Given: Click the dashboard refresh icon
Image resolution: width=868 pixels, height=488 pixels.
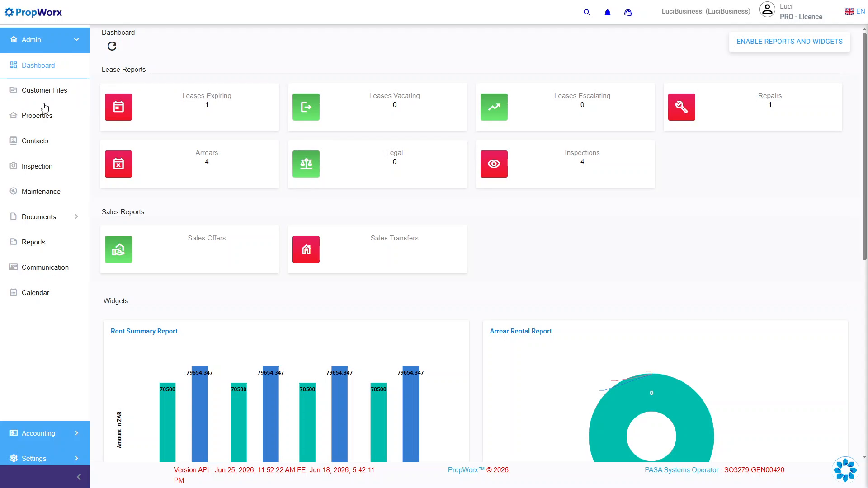Looking at the screenshot, I should click(x=112, y=46).
